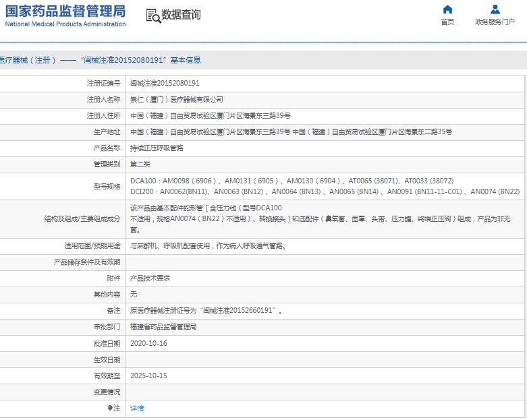Select approval department 福建省药品监督管理局
Image resolution: width=527 pixels, height=420 pixels.
(163, 327)
